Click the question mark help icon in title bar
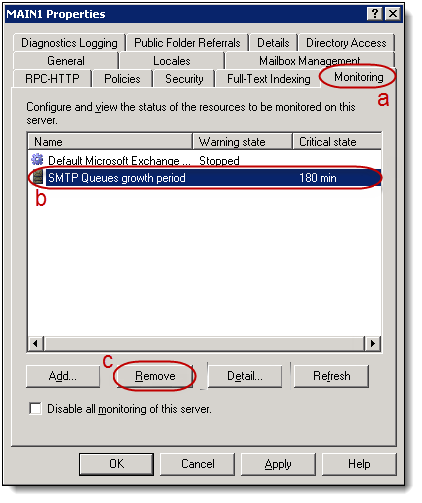422x503 pixels. pyautogui.click(x=375, y=14)
